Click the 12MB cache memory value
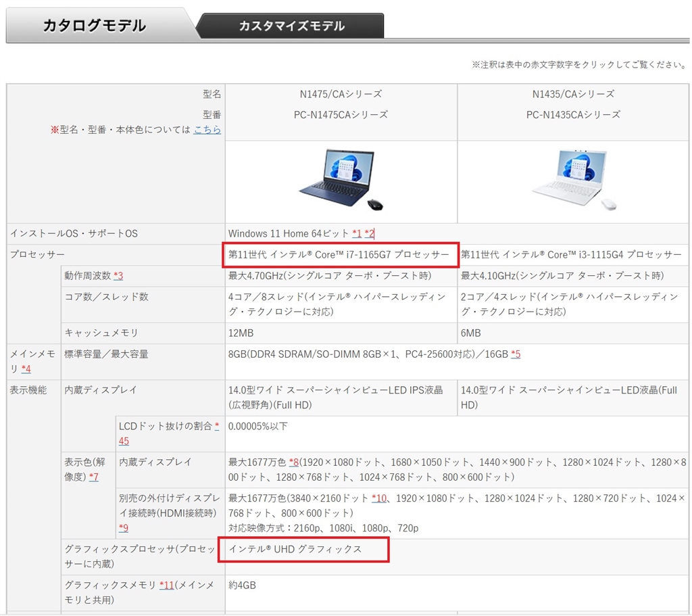Viewport: 692px width, 616px height. (241, 333)
